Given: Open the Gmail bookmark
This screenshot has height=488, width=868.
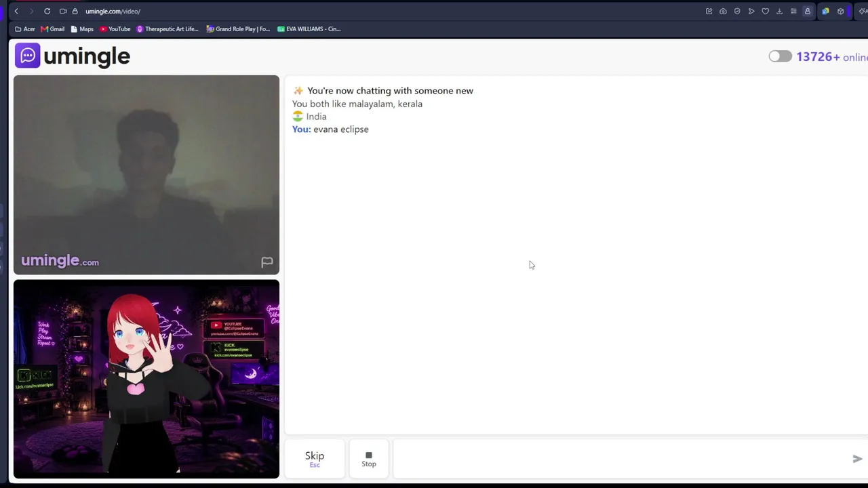Looking at the screenshot, I should click(52, 29).
